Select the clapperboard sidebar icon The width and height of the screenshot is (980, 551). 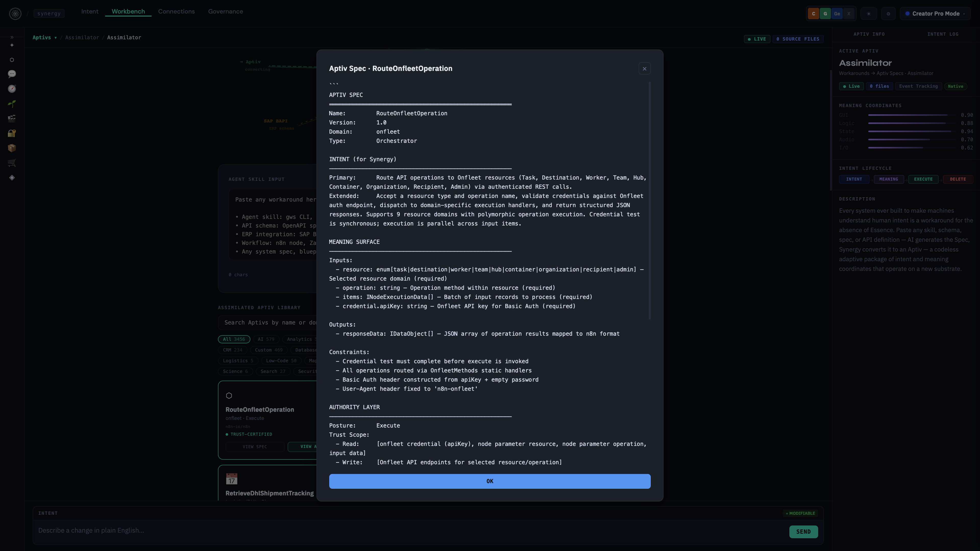pyautogui.click(x=12, y=118)
